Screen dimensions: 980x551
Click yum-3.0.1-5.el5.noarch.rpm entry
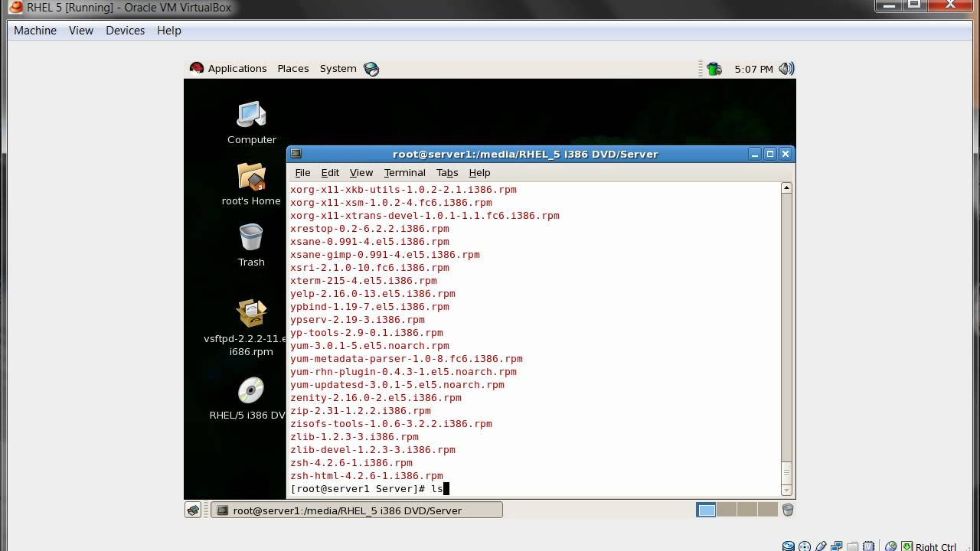click(370, 345)
